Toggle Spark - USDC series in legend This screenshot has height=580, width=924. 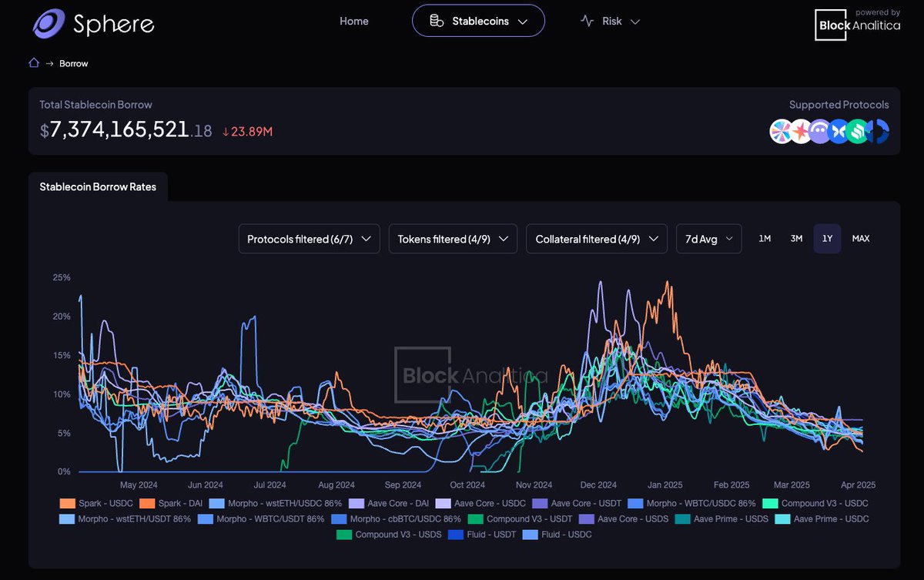click(96, 503)
